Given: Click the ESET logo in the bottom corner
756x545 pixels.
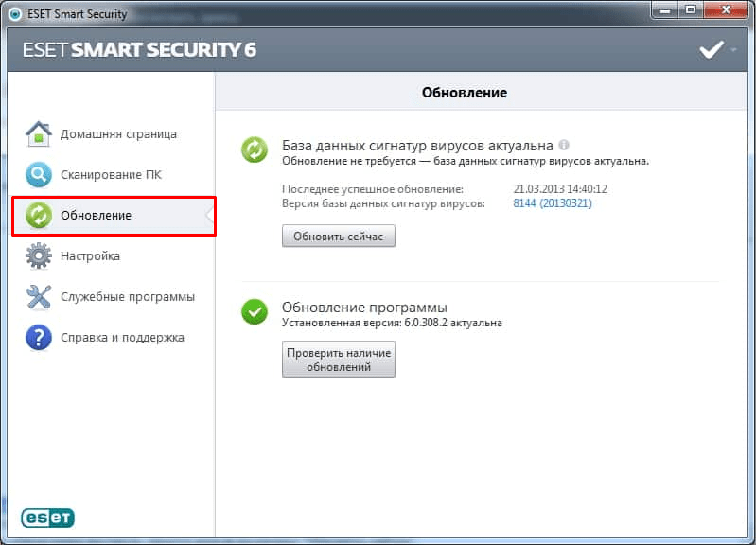Looking at the screenshot, I should [48, 517].
